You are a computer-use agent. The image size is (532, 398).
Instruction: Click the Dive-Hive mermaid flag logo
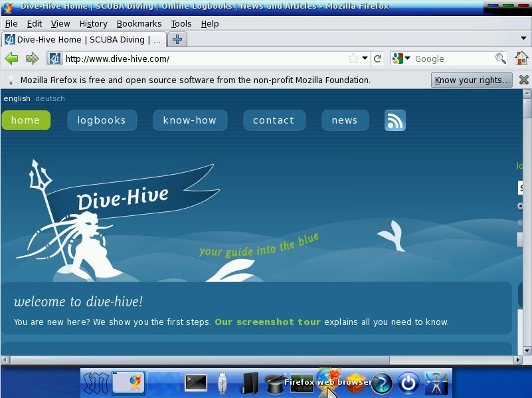(x=117, y=220)
